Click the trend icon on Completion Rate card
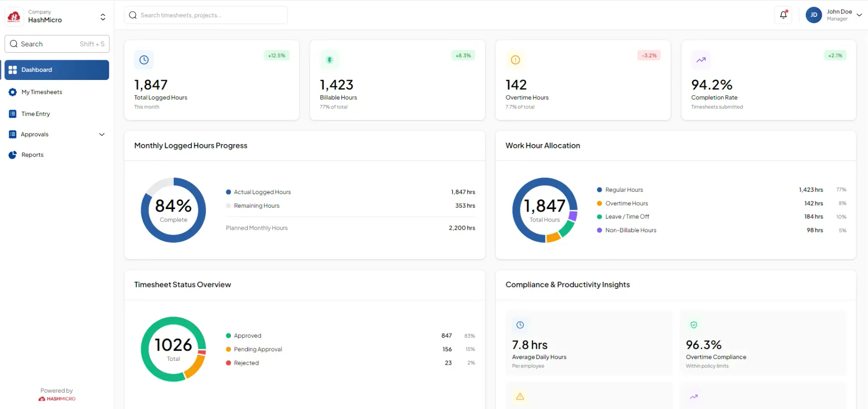Image resolution: width=868 pixels, height=409 pixels. [701, 60]
